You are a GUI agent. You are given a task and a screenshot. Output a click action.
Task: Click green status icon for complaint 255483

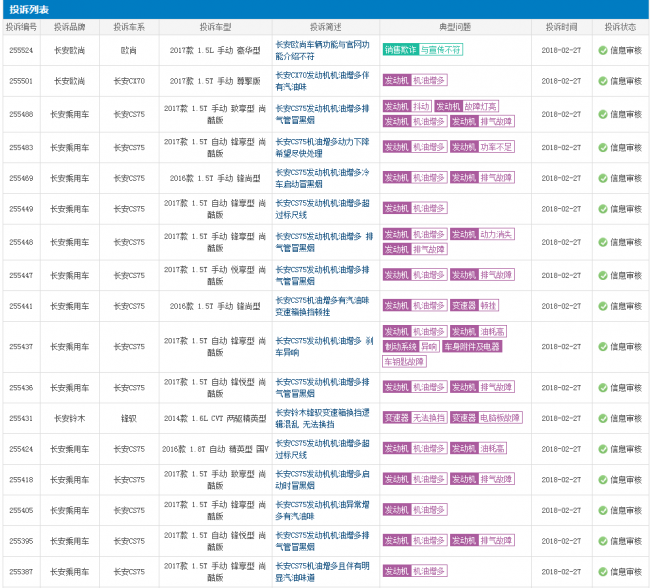(x=602, y=148)
